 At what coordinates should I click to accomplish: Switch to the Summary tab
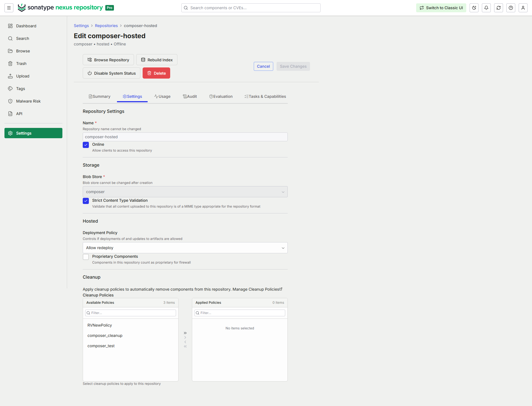click(99, 96)
